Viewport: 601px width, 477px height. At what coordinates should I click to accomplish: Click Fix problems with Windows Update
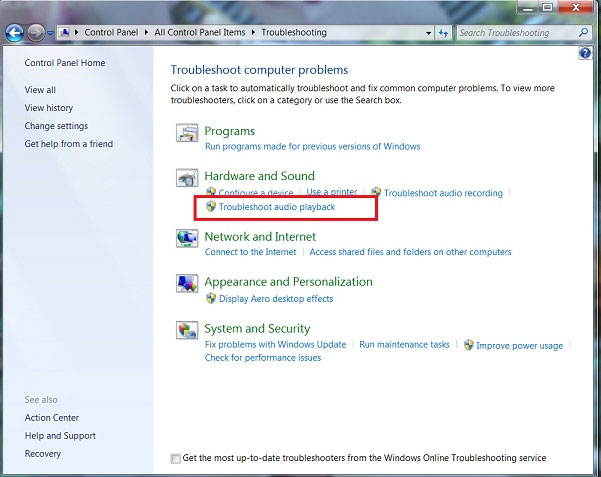pos(275,344)
